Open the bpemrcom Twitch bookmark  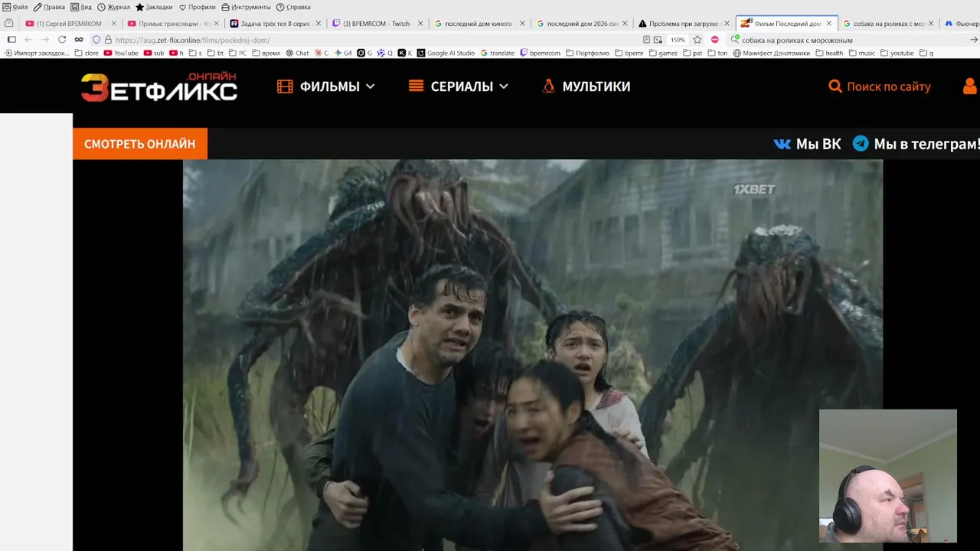(x=541, y=54)
